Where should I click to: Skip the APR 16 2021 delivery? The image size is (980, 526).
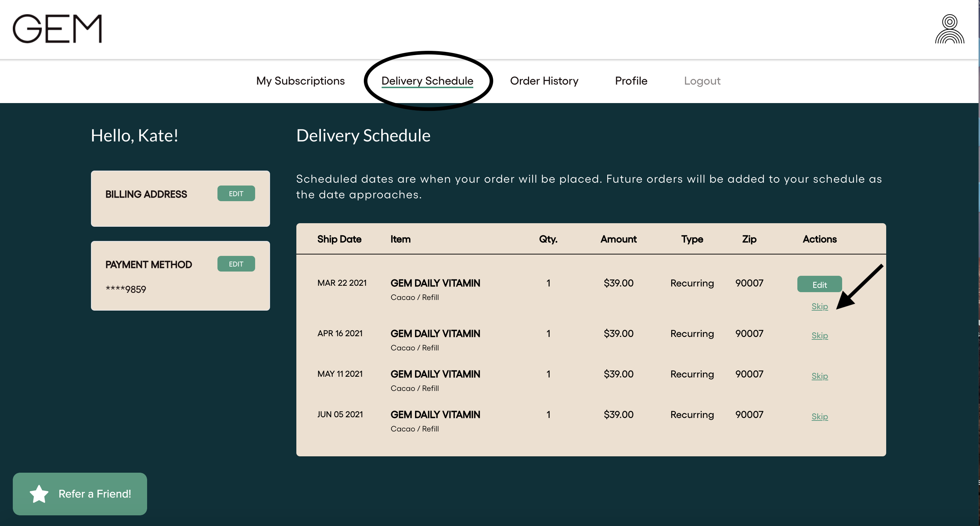coord(819,335)
